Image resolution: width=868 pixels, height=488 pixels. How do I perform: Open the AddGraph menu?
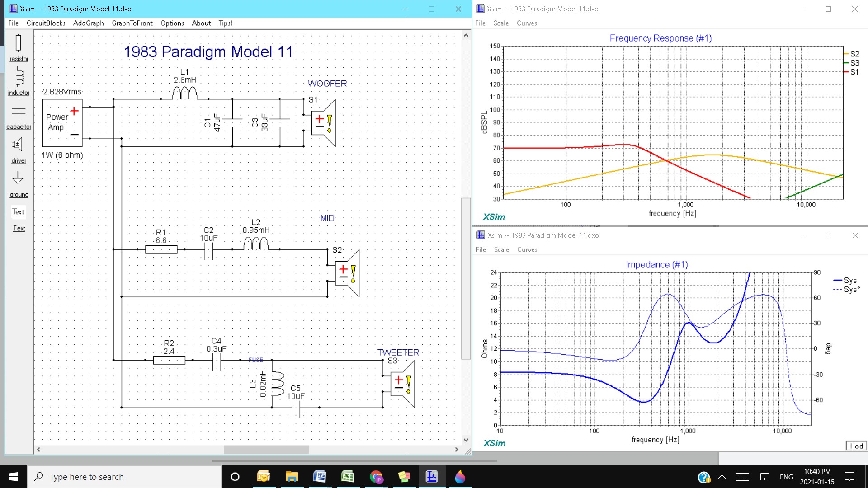tap(89, 23)
